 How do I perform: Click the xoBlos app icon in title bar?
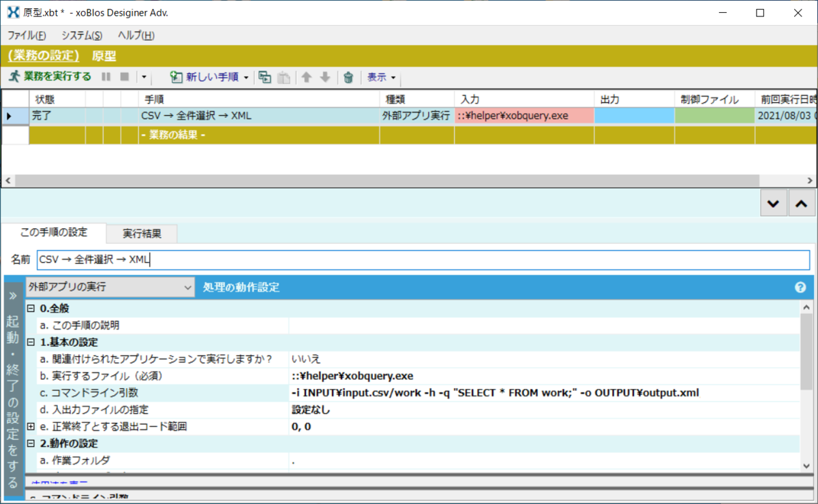[x=13, y=13]
